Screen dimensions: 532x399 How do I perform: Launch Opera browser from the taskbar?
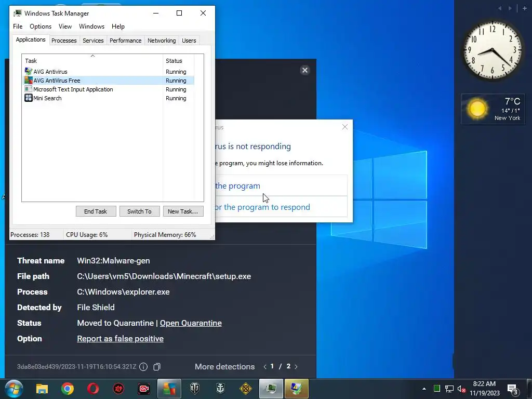click(93, 389)
